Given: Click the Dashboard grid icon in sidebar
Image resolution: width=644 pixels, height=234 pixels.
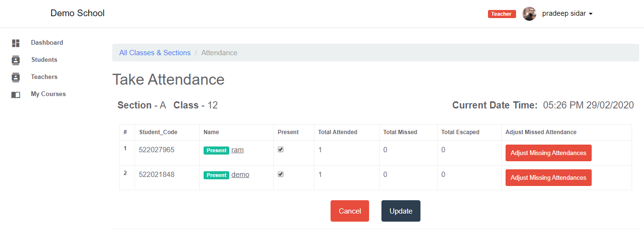Looking at the screenshot, I should [x=16, y=43].
